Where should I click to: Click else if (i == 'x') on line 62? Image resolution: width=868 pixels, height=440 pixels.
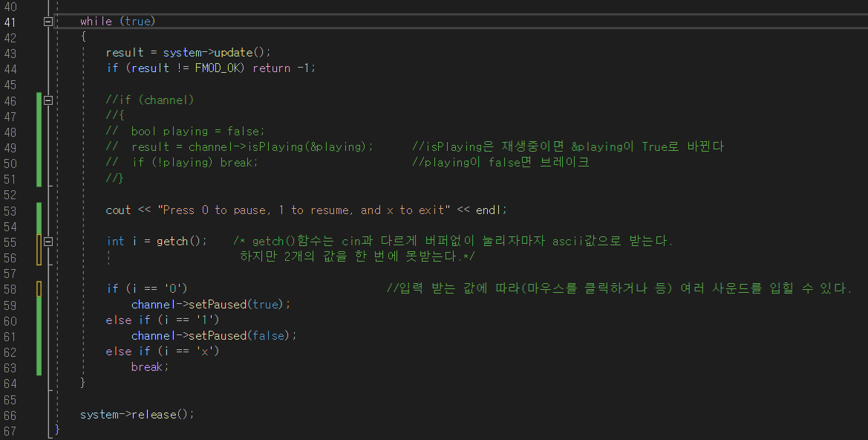(x=163, y=352)
